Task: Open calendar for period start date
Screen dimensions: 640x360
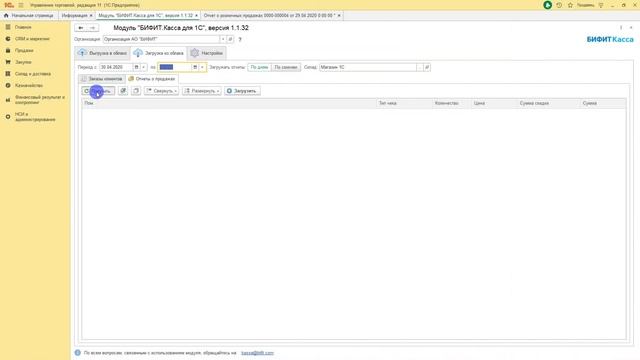Action: 137,67
